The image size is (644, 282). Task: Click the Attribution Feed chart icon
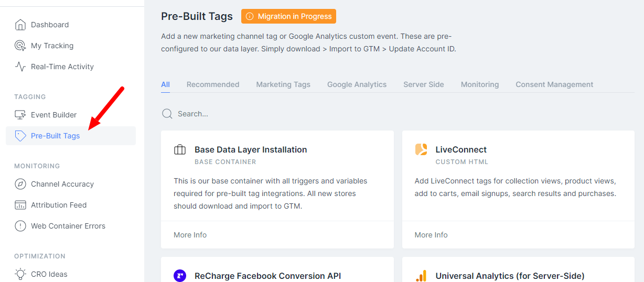(20, 205)
